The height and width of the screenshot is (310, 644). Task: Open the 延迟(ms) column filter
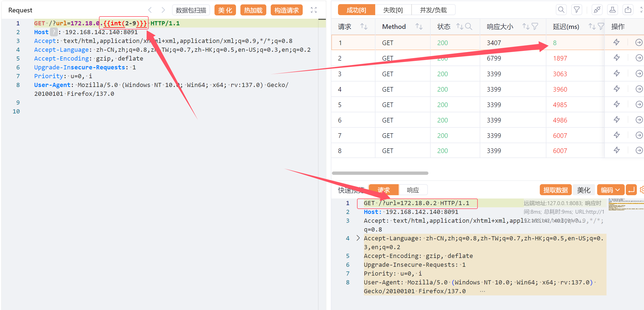[x=601, y=27]
